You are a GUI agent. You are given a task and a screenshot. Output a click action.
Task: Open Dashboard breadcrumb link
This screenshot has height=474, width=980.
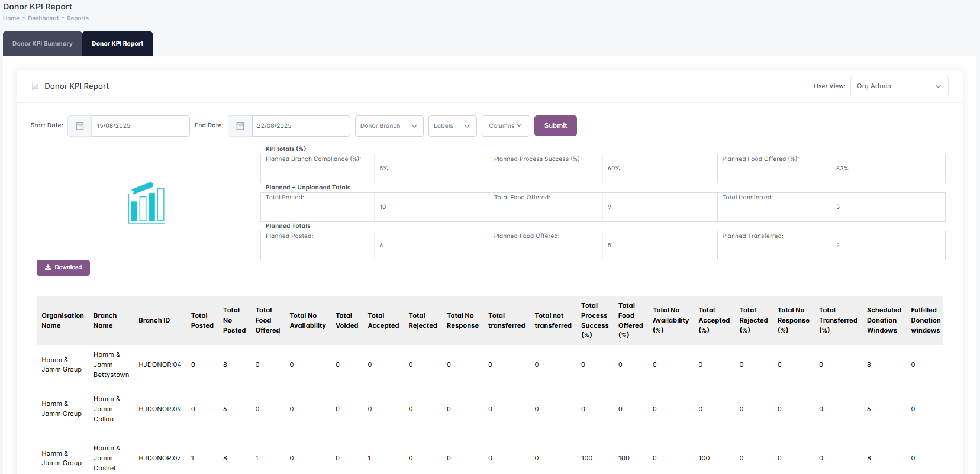click(43, 18)
